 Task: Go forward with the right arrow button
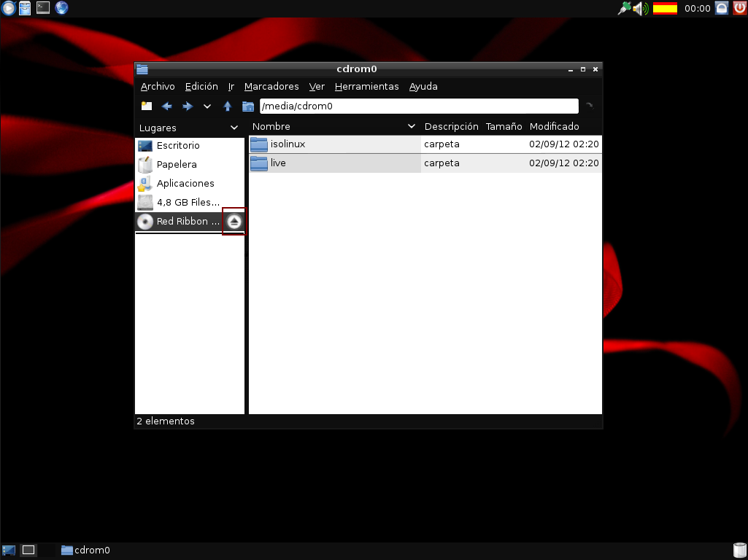[187, 106]
